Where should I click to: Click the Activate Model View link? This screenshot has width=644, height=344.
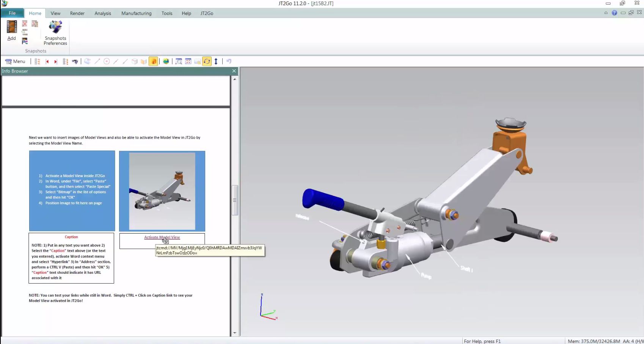162,237
